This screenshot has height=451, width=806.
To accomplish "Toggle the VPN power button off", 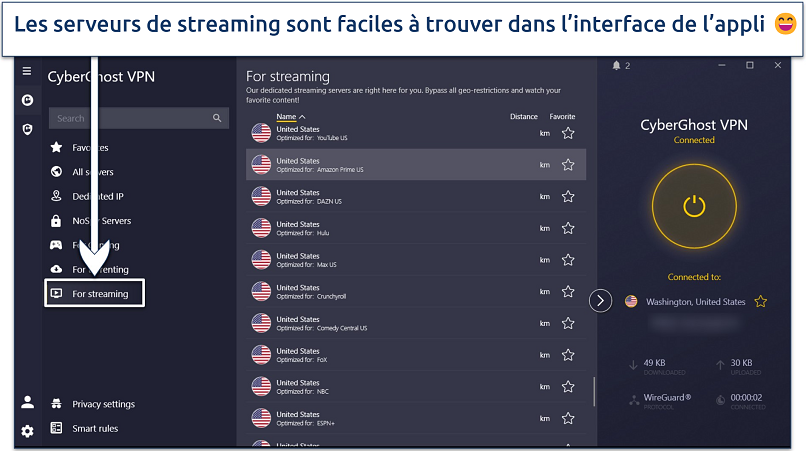I will 694,206.
